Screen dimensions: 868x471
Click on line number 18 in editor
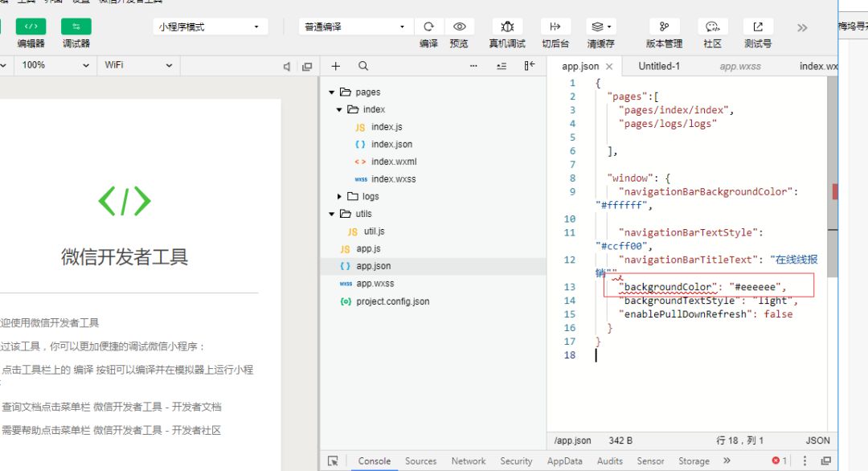570,355
